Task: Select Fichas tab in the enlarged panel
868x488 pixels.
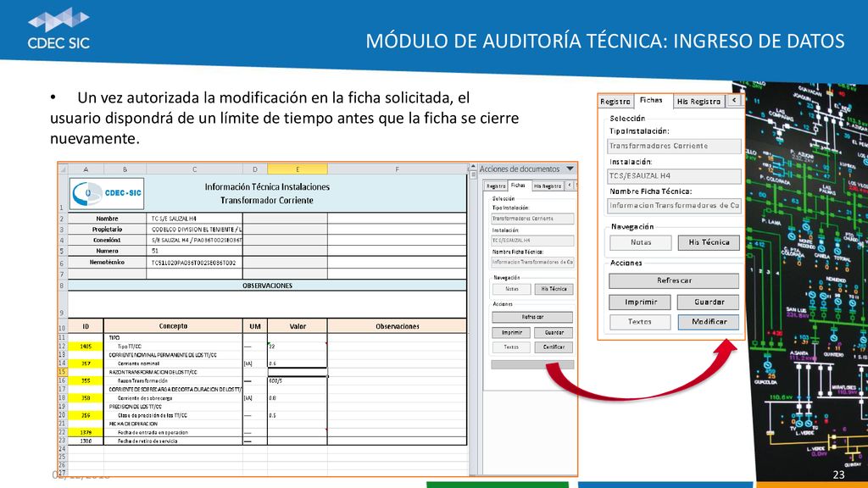Action: 652,100
